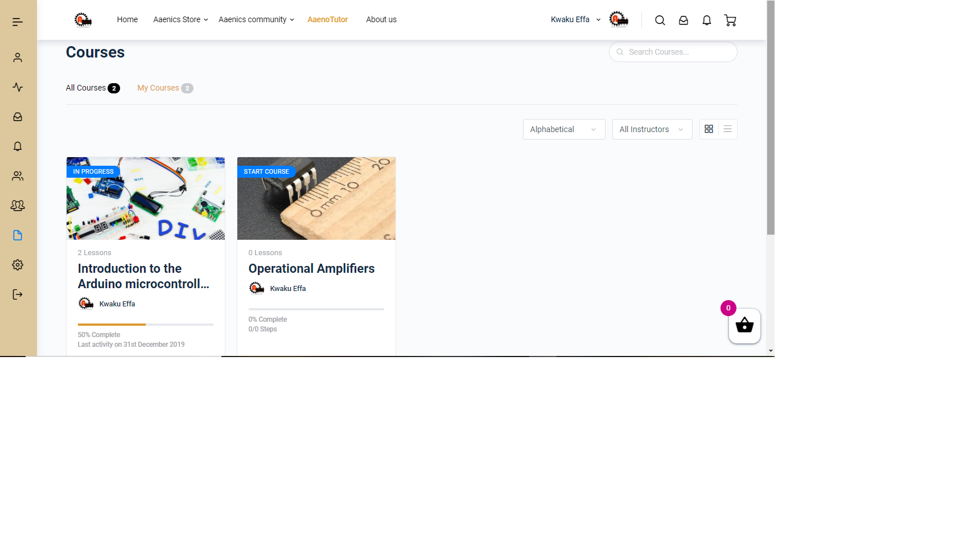Viewport: 980px width, 549px height.
Task: Expand the Aaenics Store menu
Action: coord(180,19)
